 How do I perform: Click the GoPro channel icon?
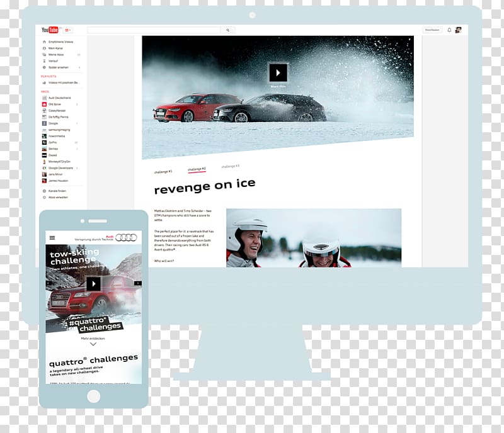[x=44, y=142]
